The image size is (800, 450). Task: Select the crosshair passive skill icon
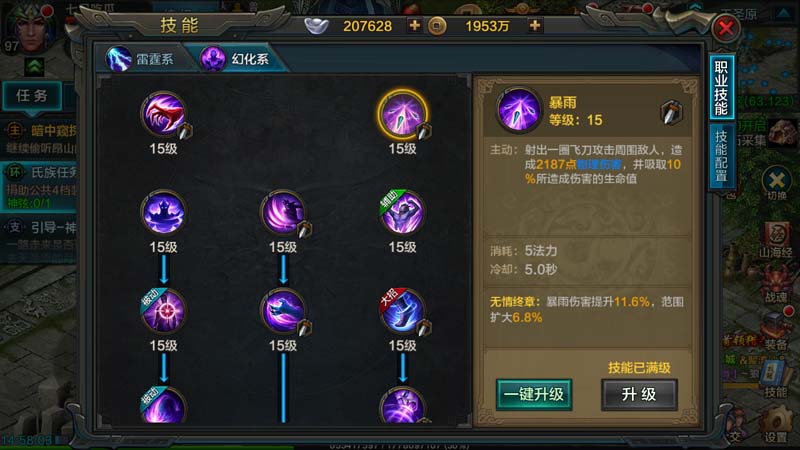(x=163, y=311)
